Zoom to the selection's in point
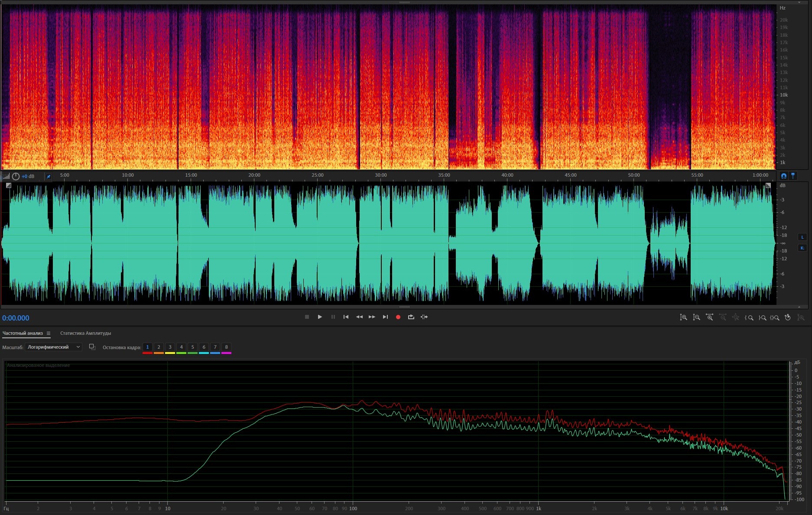Image resolution: width=812 pixels, height=515 pixels. coord(749,317)
